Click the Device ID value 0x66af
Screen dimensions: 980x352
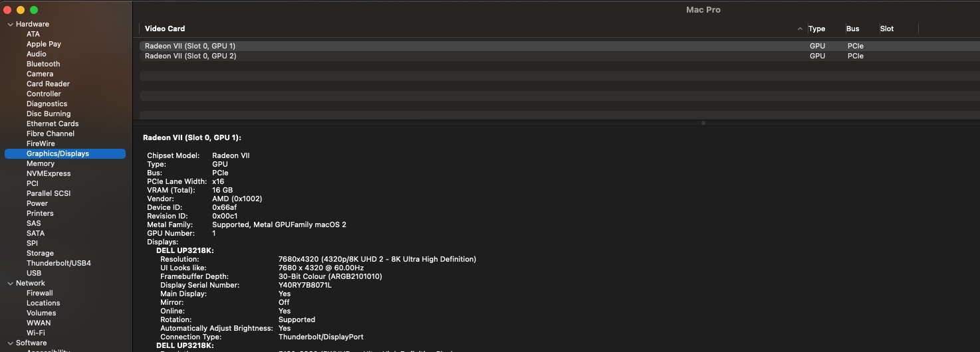coord(225,207)
